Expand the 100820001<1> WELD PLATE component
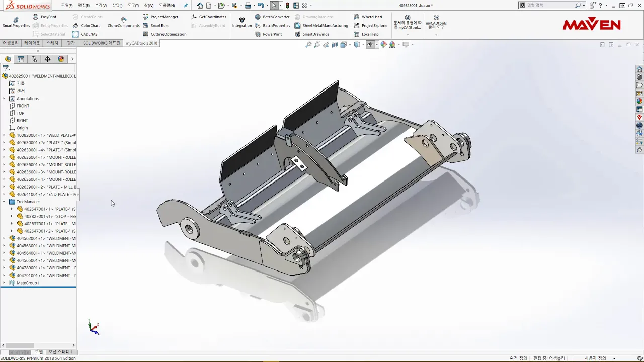 click(4, 135)
